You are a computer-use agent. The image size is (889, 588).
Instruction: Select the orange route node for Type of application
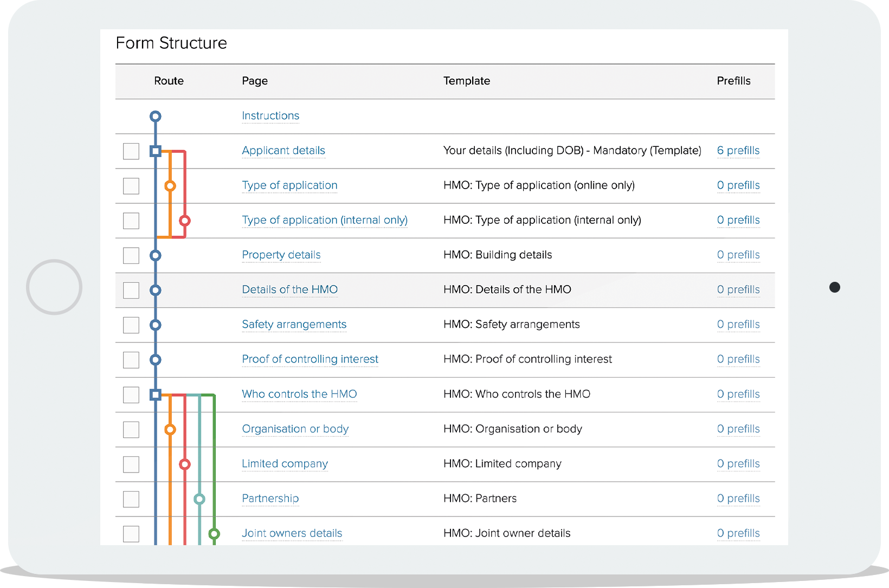[x=170, y=186]
